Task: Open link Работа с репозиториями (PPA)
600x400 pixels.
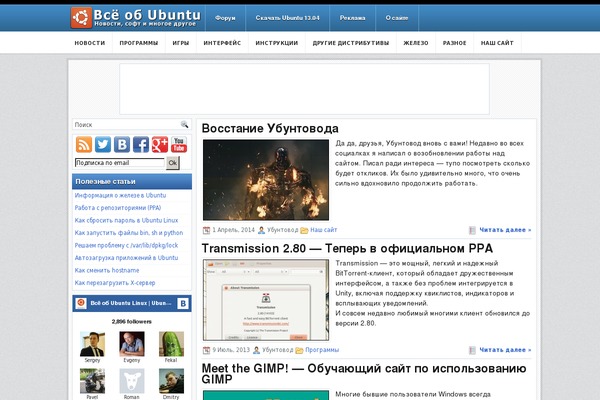Action: [x=118, y=208]
